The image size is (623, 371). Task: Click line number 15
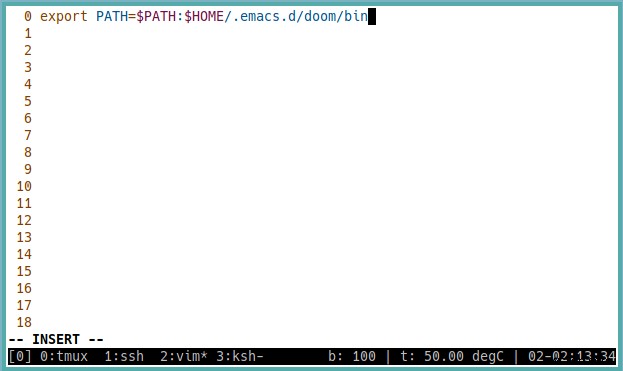[x=24, y=271]
